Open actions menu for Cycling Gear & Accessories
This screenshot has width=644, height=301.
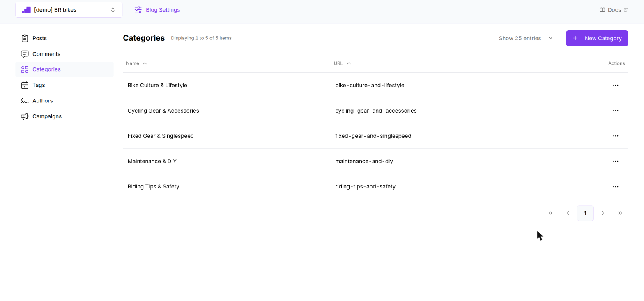point(616,111)
